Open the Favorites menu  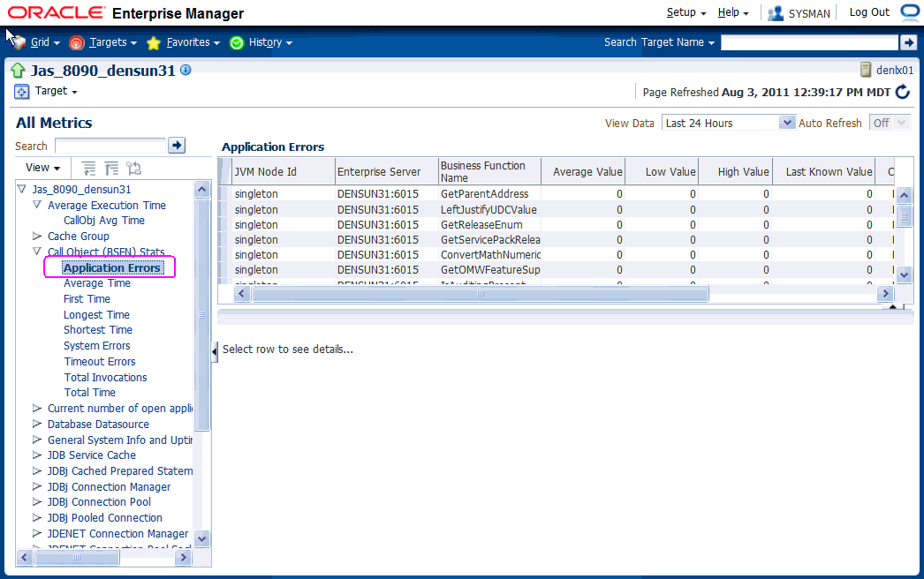pos(193,42)
